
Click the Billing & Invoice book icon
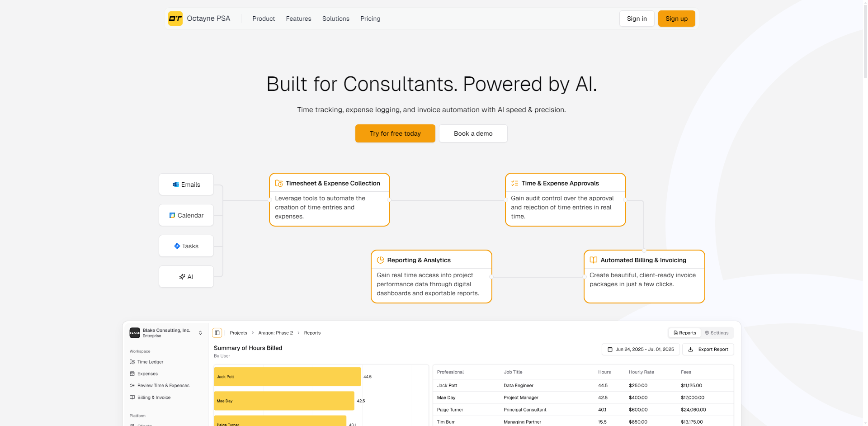[132, 398]
